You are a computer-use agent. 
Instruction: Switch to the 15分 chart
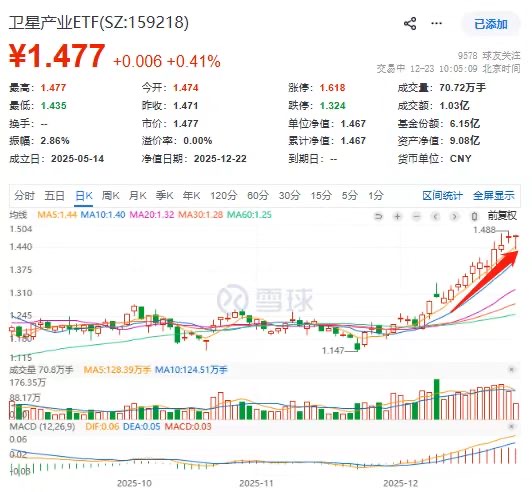321,195
